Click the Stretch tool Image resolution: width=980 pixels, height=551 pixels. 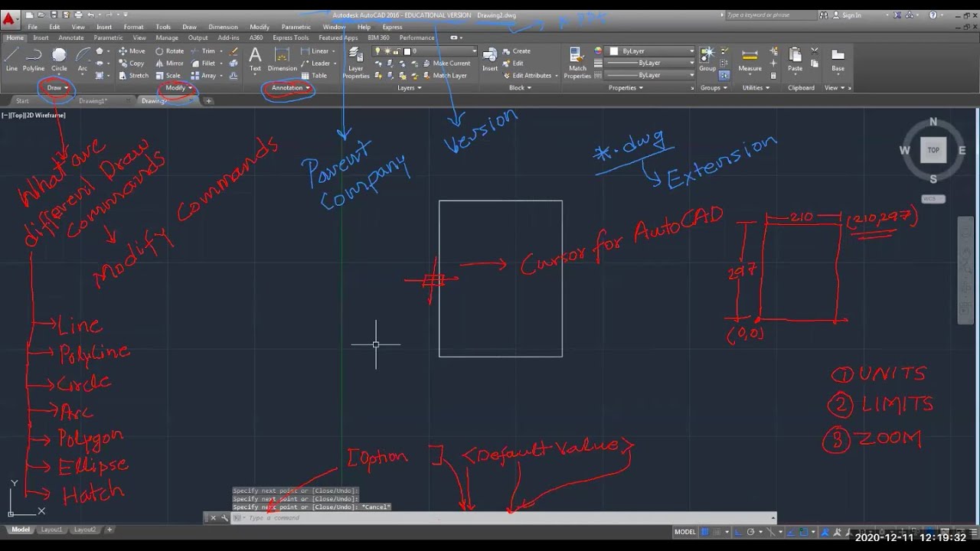point(133,76)
